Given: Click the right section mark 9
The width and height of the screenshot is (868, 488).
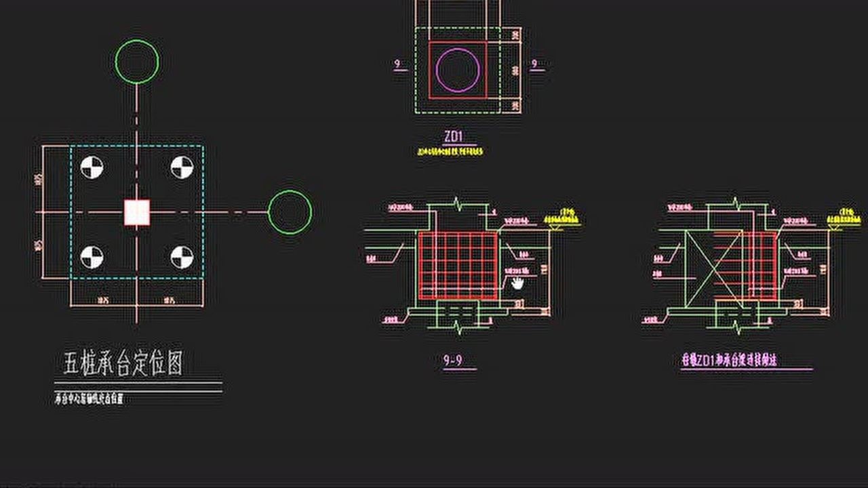Looking at the screenshot, I should [534, 65].
